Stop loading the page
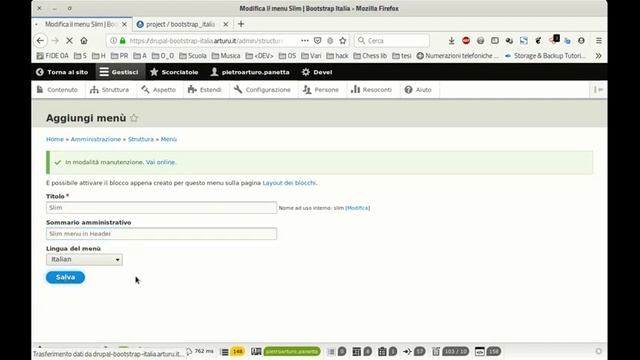The image size is (640, 360). [x=69, y=40]
